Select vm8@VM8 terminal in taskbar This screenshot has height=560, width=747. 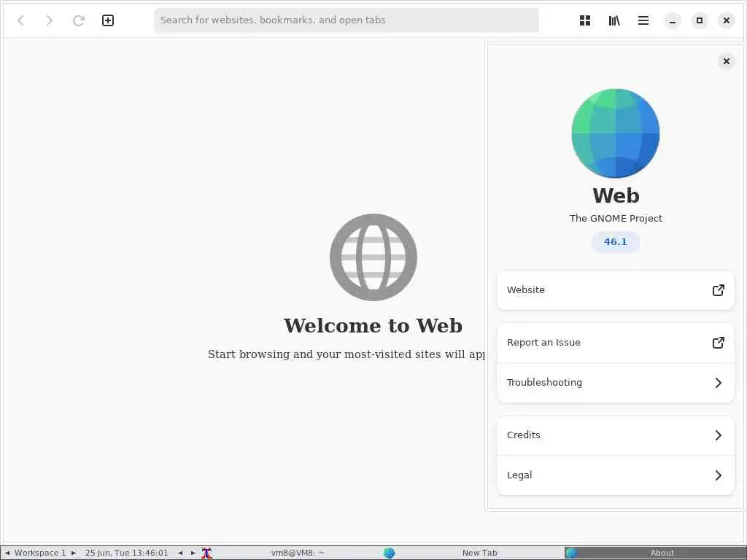[298, 553]
